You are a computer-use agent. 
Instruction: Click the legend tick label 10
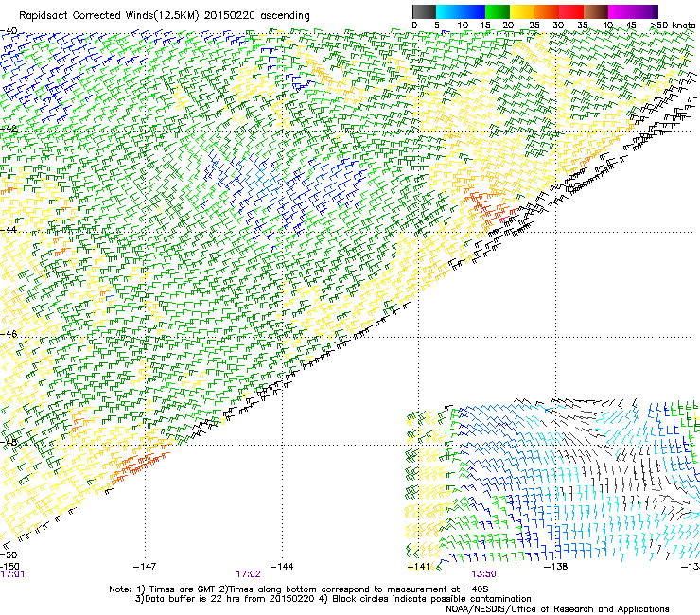(463, 26)
